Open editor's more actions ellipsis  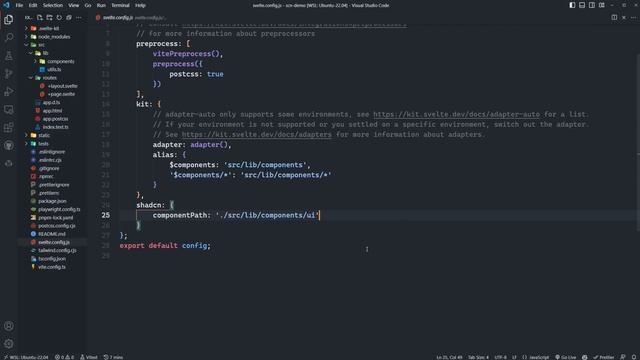pyautogui.click(x=633, y=18)
